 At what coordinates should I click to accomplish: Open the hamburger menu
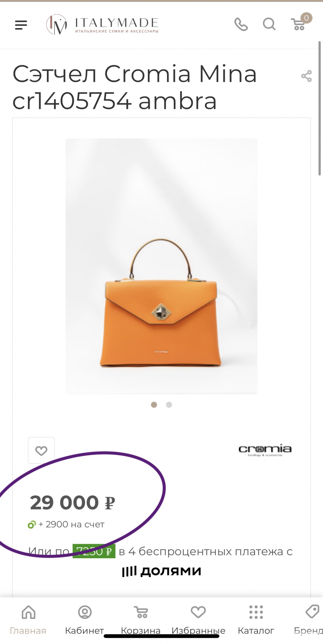pyautogui.click(x=21, y=25)
